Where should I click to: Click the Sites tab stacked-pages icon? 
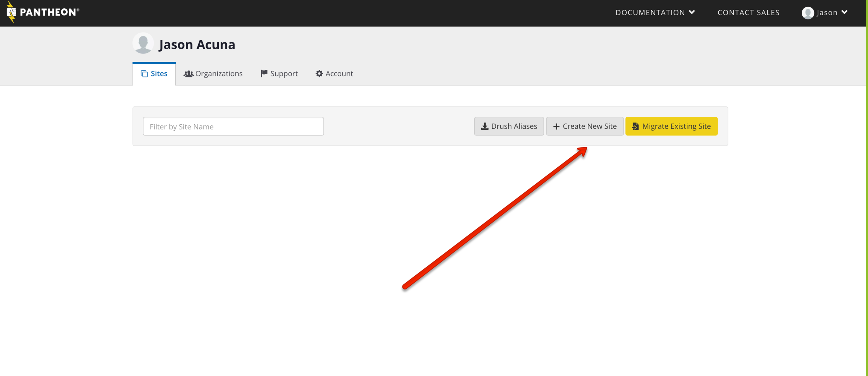pos(144,74)
